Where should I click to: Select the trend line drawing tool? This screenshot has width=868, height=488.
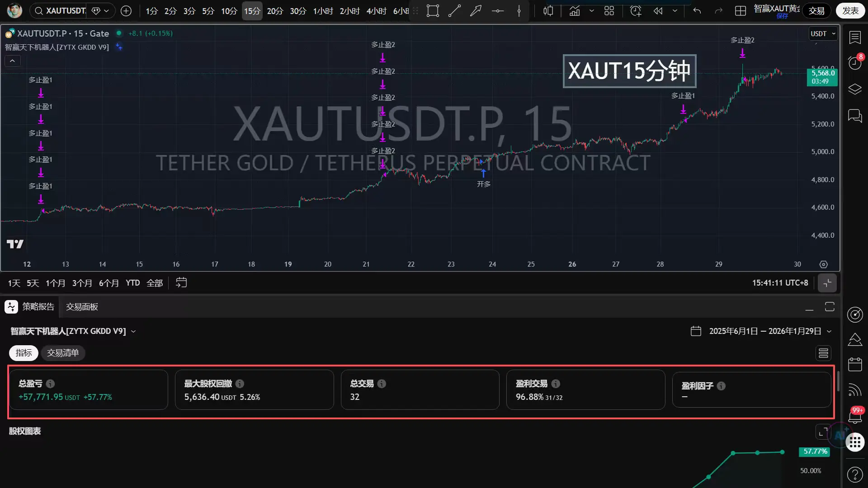pyautogui.click(x=454, y=11)
